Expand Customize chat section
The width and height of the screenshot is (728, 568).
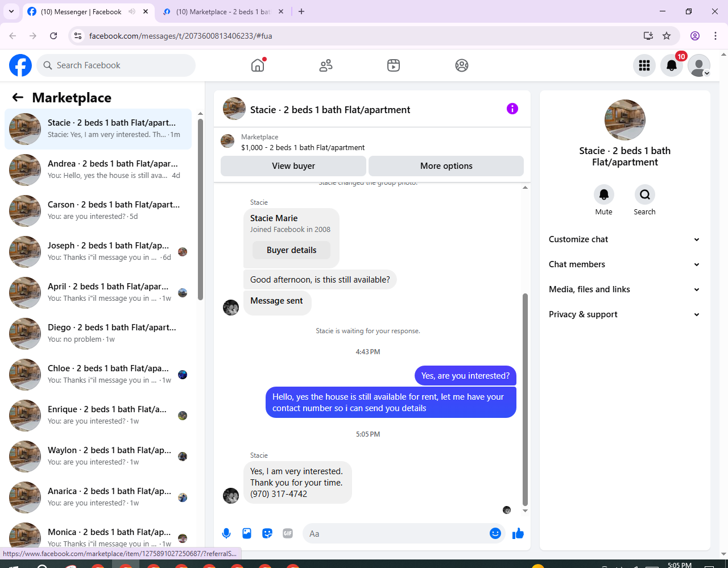coord(624,239)
